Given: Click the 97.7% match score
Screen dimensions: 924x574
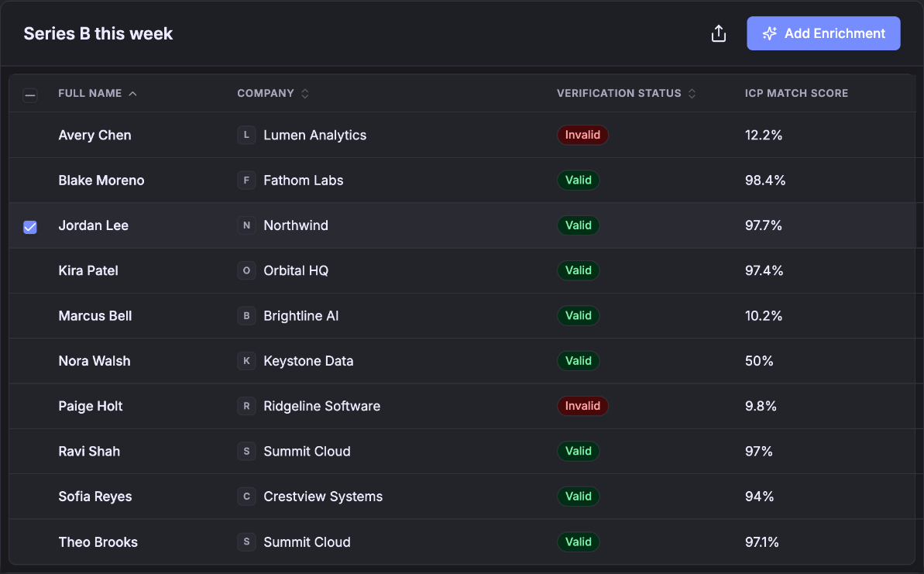Looking at the screenshot, I should tap(763, 225).
